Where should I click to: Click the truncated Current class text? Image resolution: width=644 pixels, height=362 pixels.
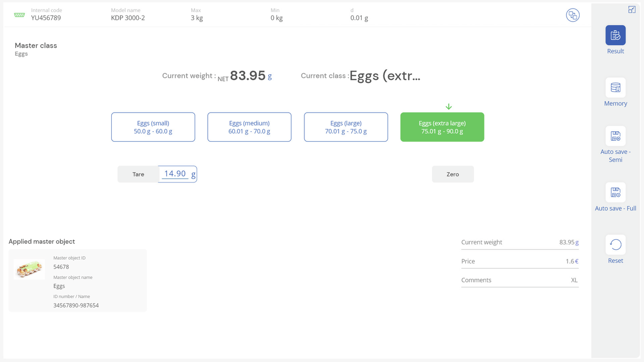(385, 76)
